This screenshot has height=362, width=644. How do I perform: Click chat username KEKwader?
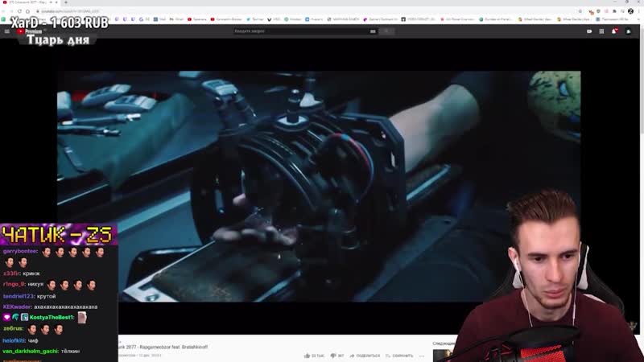[17, 307]
